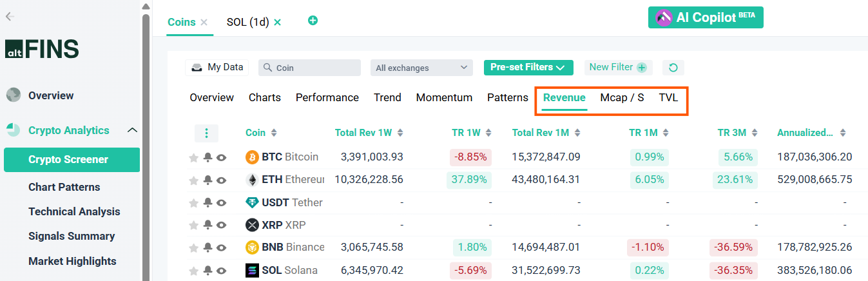Image resolution: width=868 pixels, height=281 pixels.
Task: Click the Tether coin logo
Action: click(253, 202)
